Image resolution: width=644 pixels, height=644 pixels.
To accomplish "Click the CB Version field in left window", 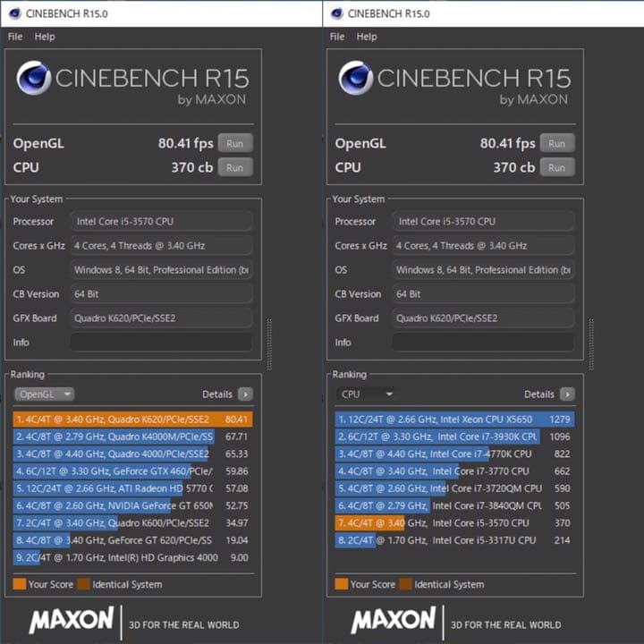I will point(161,294).
